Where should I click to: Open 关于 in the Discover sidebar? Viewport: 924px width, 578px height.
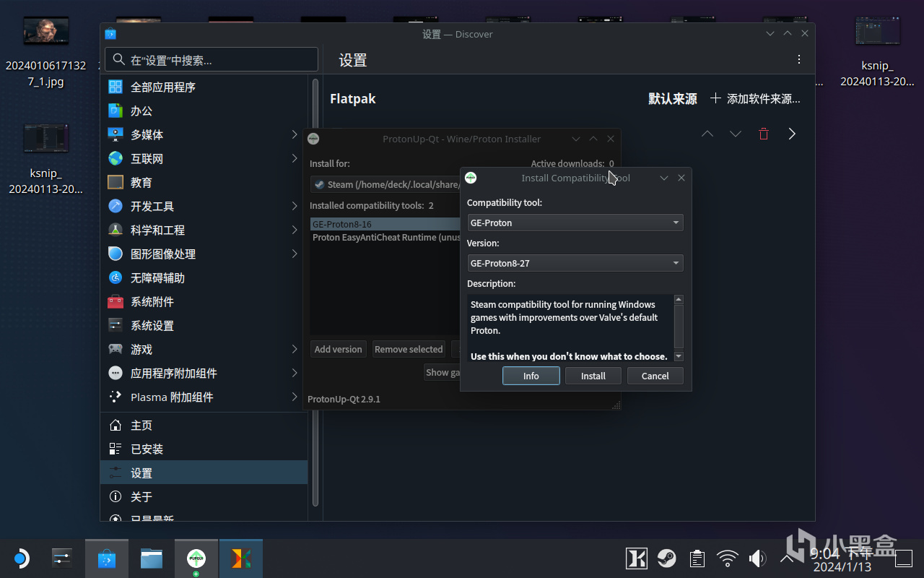(204, 496)
